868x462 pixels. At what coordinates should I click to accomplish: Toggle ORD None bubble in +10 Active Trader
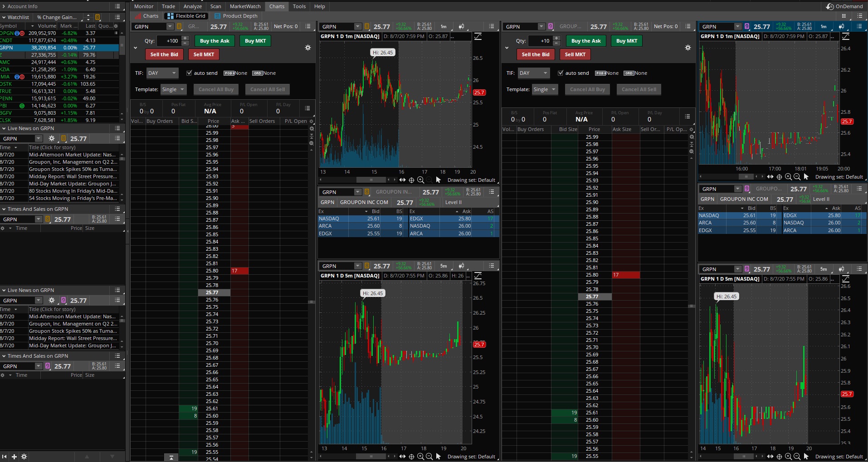coord(635,73)
